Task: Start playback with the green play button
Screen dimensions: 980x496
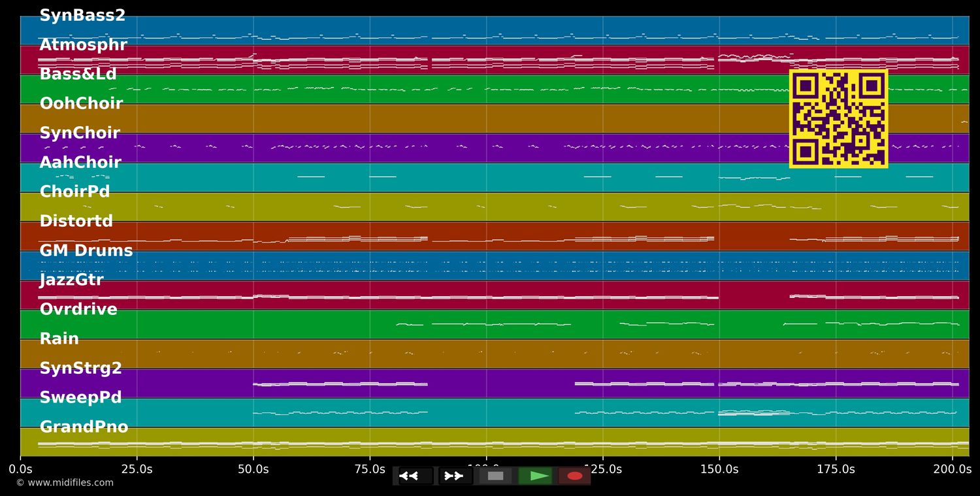Action: coord(536,476)
